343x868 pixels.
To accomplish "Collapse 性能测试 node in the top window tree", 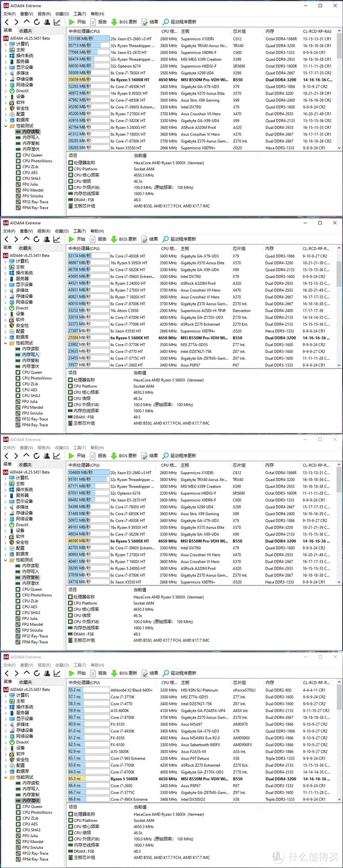I will point(6,126).
